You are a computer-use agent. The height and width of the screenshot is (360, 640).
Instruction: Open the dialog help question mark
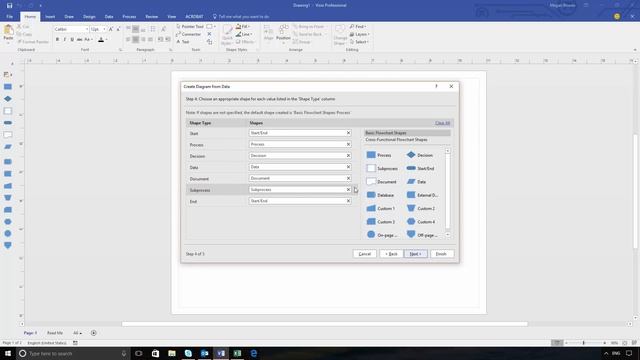(436, 87)
